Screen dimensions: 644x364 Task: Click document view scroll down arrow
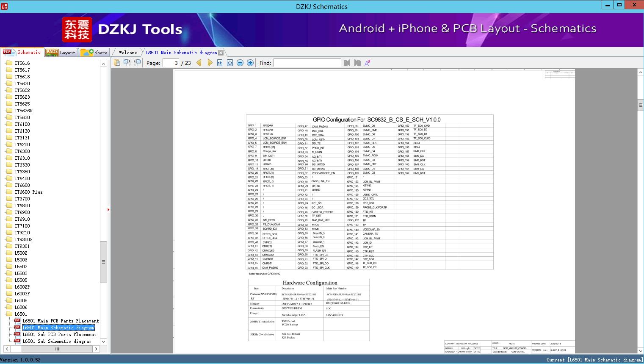[641, 350]
